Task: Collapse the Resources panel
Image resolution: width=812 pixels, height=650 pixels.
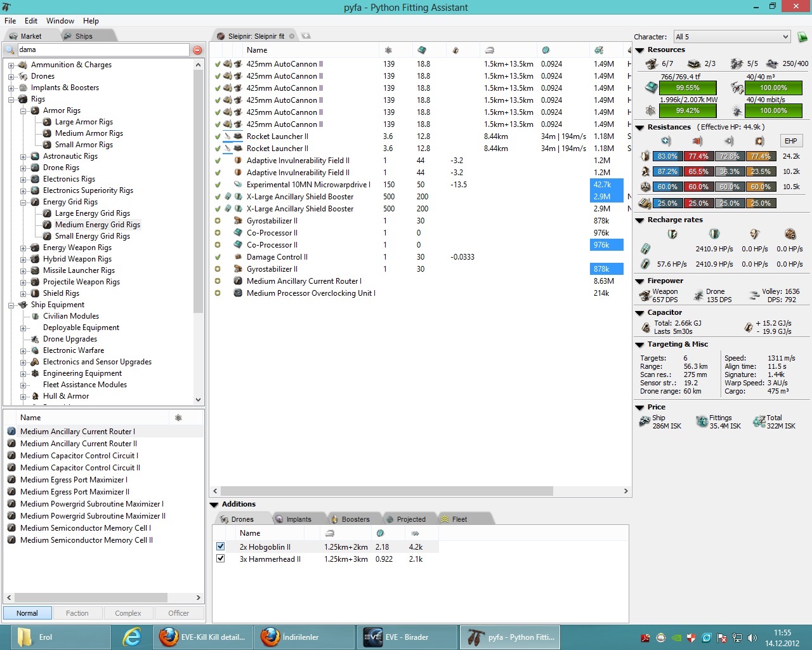Action: point(639,50)
